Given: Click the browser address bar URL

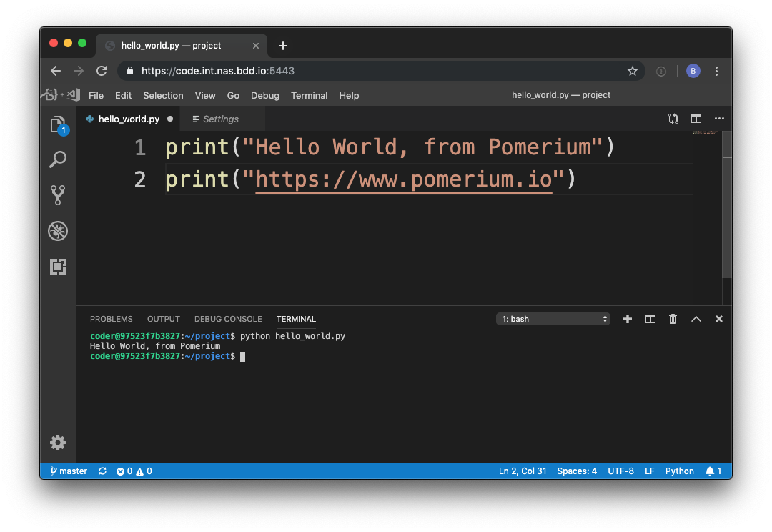Looking at the screenshot, I should (x=218, y=71).
